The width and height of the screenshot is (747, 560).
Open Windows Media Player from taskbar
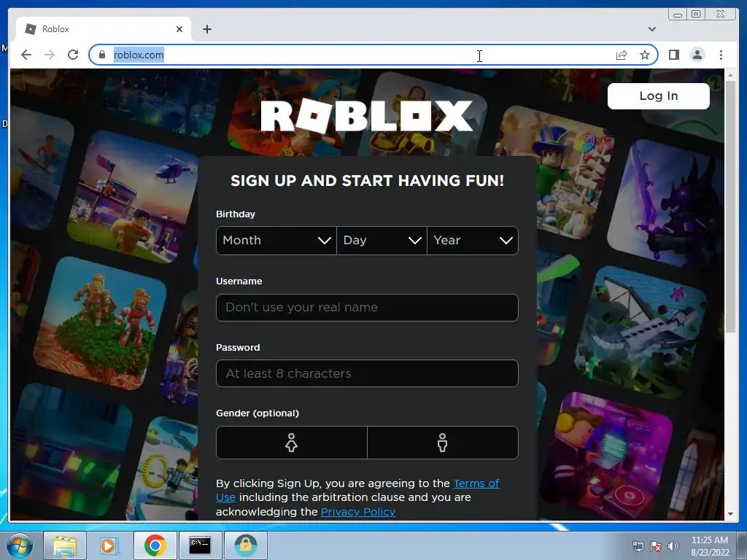click(109, 545)
